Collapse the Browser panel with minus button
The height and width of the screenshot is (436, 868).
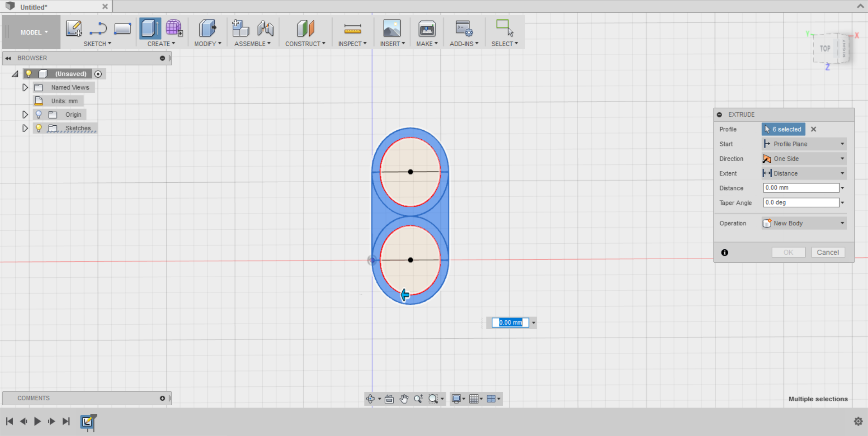click(x=162, y=58)
